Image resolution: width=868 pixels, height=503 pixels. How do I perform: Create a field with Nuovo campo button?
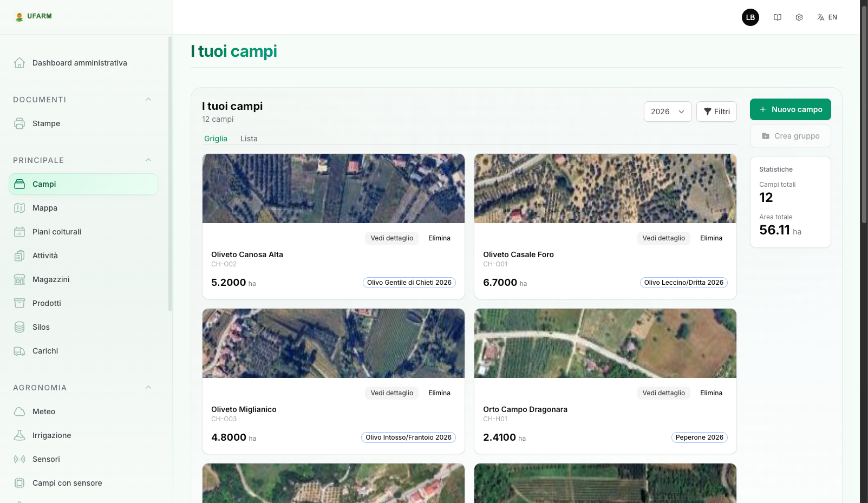[x=790, y=109]
